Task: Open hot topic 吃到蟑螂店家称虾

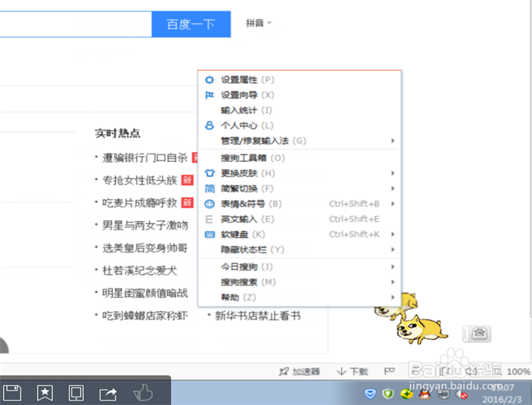Action: click(x=145, y=316)
